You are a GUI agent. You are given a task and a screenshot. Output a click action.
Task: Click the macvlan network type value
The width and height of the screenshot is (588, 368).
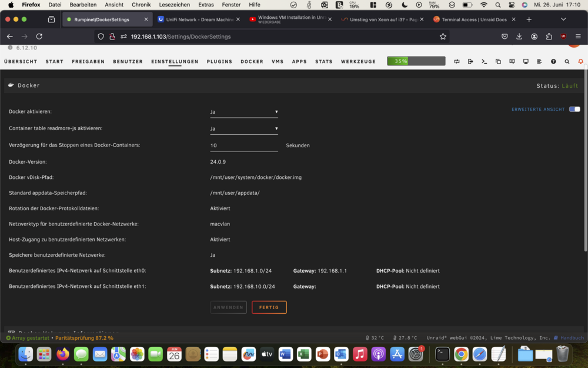[x=220, y=224]
